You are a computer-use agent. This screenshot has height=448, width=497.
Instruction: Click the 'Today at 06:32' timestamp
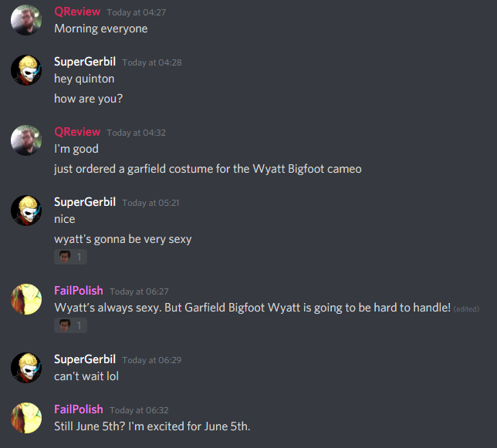(x=139, y=410)
